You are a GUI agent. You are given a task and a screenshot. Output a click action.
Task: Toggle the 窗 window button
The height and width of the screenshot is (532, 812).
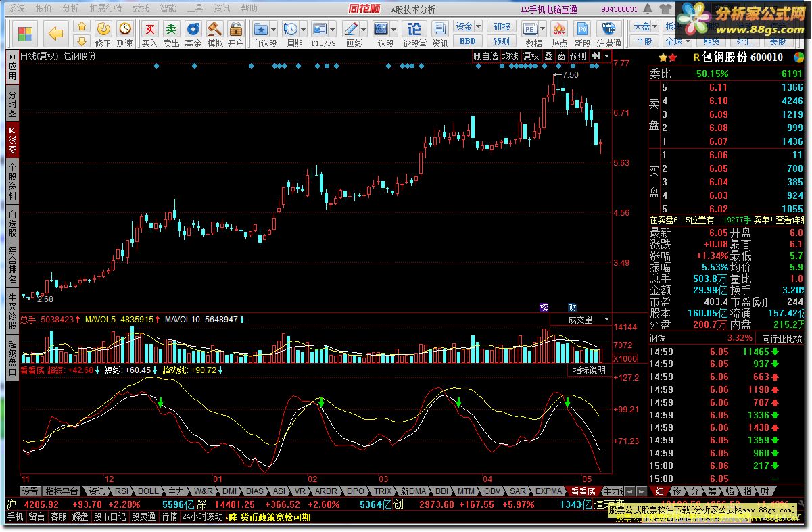[561, 57]
